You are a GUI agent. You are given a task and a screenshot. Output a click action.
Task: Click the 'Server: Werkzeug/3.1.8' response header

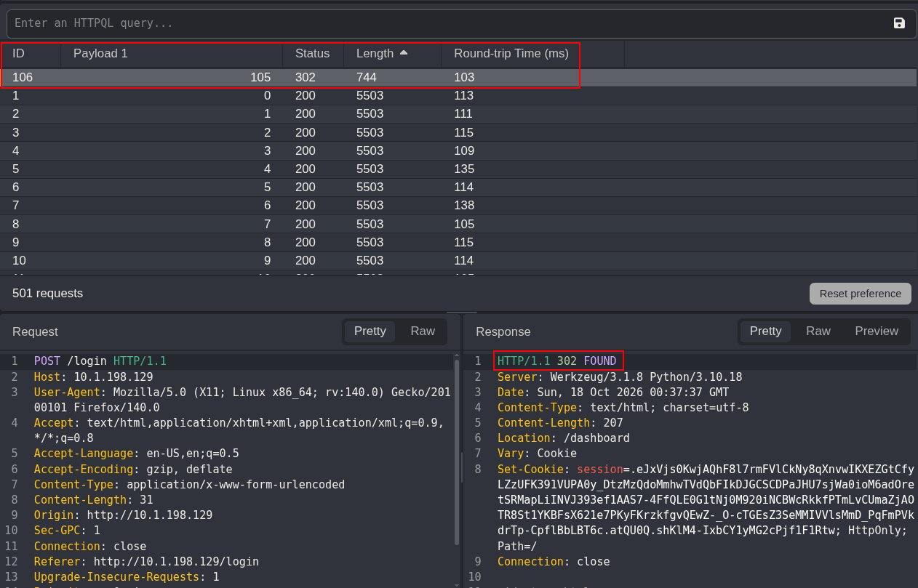tap(620, 376)
